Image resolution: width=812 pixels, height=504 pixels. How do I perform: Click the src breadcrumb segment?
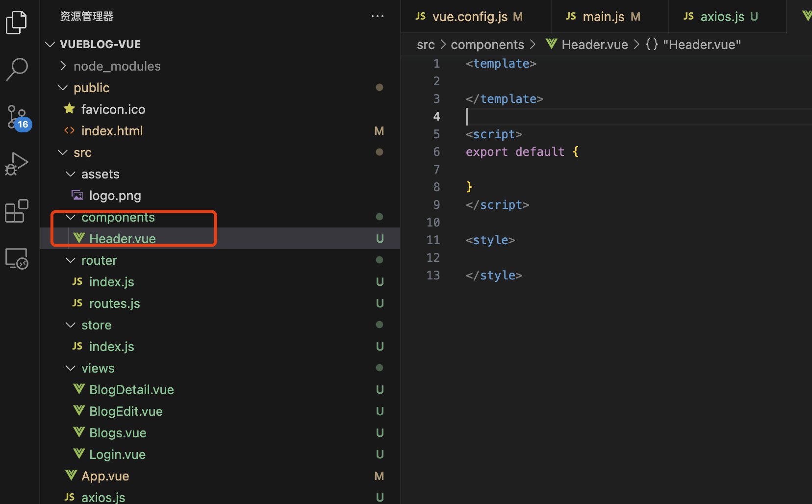426,45
